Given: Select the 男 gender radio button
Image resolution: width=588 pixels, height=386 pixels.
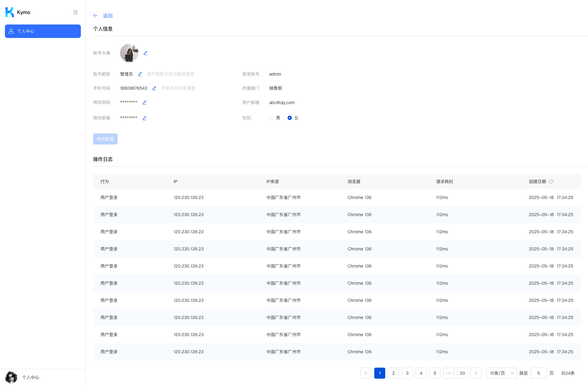Looking at the screenshot, I should click(271, 118).
